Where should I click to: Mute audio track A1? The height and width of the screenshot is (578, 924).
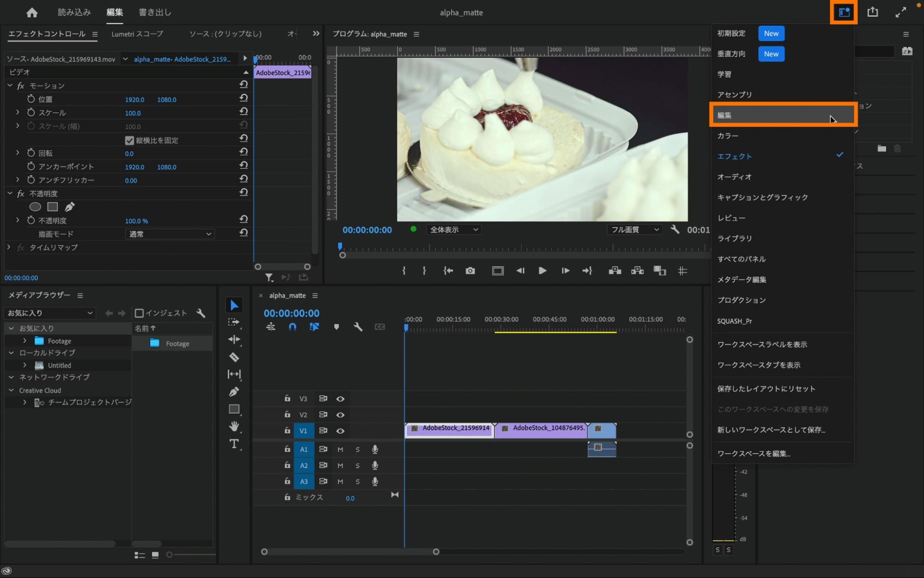(x=340, y=449)
